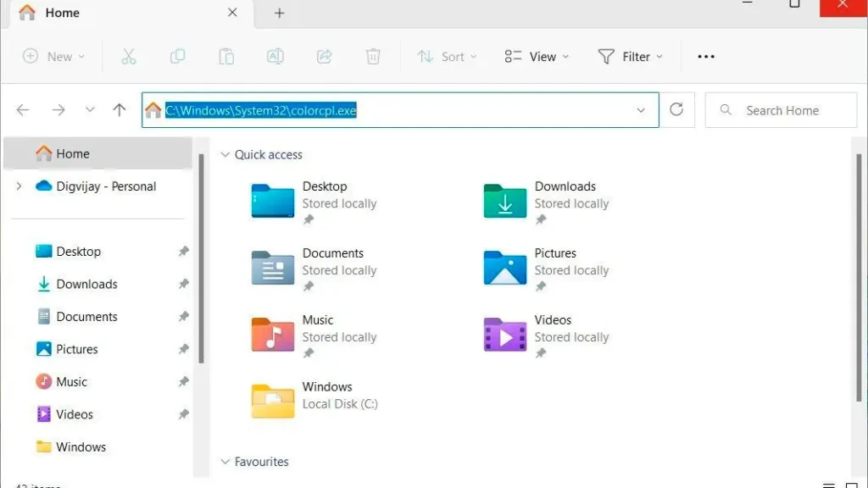Select Digvijay - Personal in sidebar

tap(98, 186)
